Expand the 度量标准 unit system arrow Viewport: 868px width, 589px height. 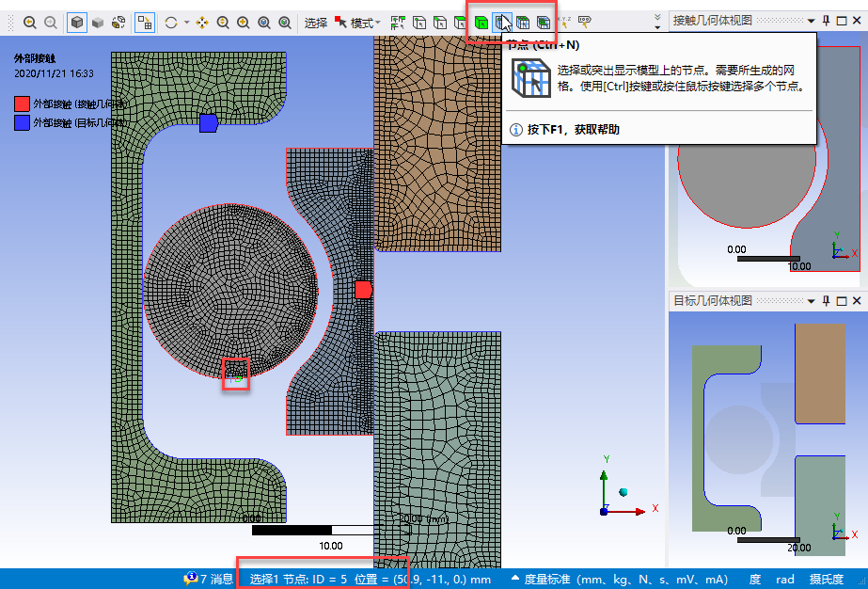[x=514, y=578]
